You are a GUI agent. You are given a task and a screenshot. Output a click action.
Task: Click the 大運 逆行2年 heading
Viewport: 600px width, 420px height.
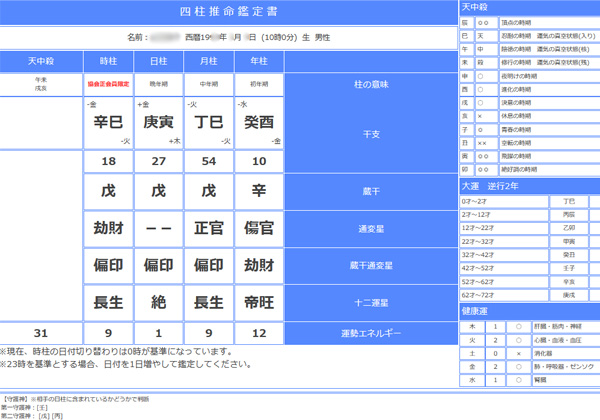[x=530, y=186]
